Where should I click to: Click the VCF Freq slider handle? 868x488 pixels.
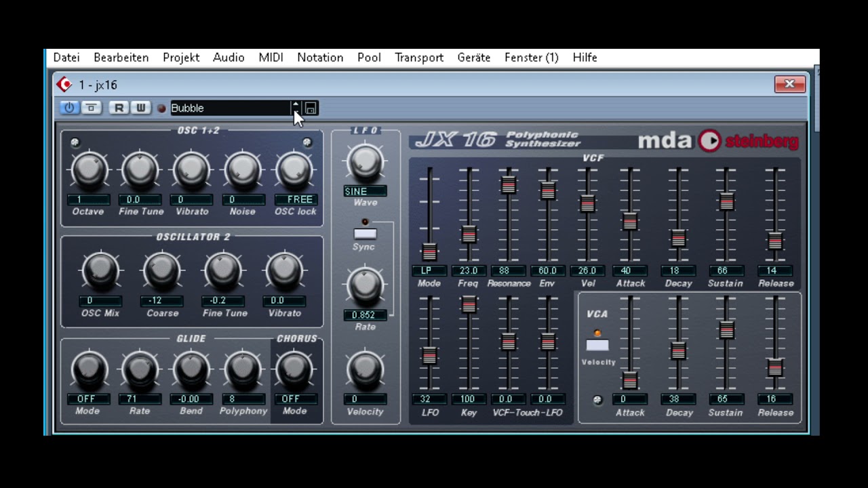[x=469, y=235]
